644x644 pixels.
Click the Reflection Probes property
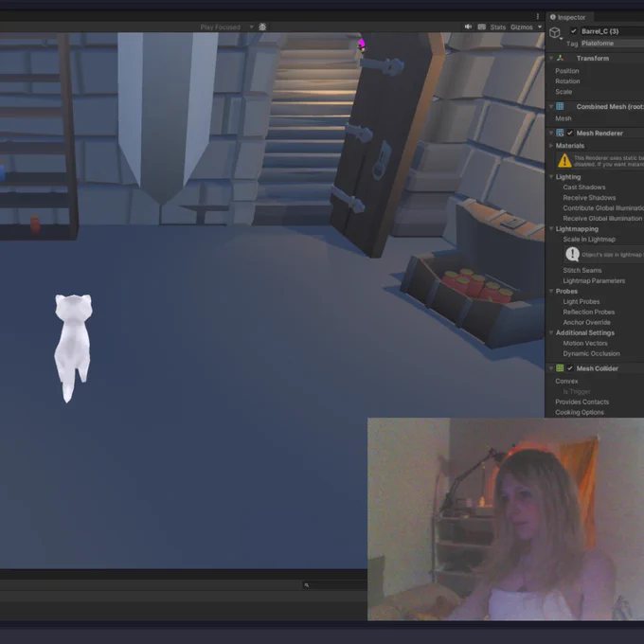(x=588, y=313)
